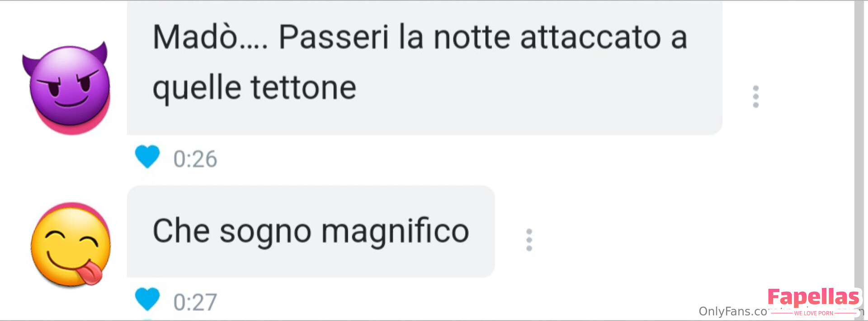Screen dimensions: 868x321
Task: Click the word quelle in the first bubble
Action: (x=197, y=88)
